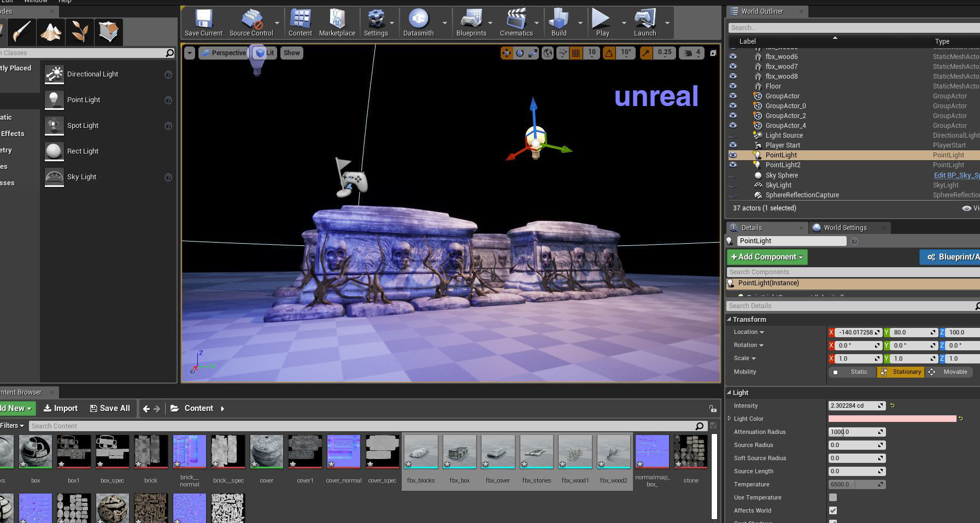The width and height of the screenshot is (980, 523).
Task: Click the Import button in Content Browser
Action: coord(61,408)
